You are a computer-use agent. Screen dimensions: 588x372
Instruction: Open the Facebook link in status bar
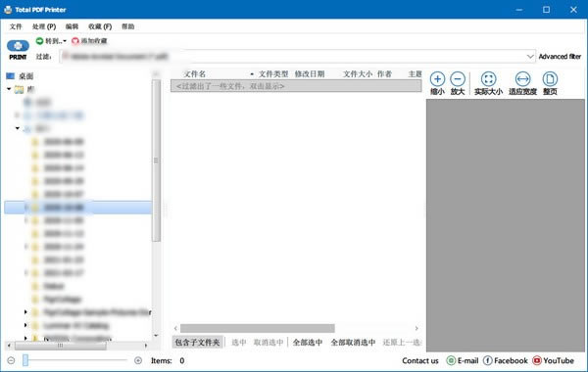pyautogui.click(x=505, y=360)
